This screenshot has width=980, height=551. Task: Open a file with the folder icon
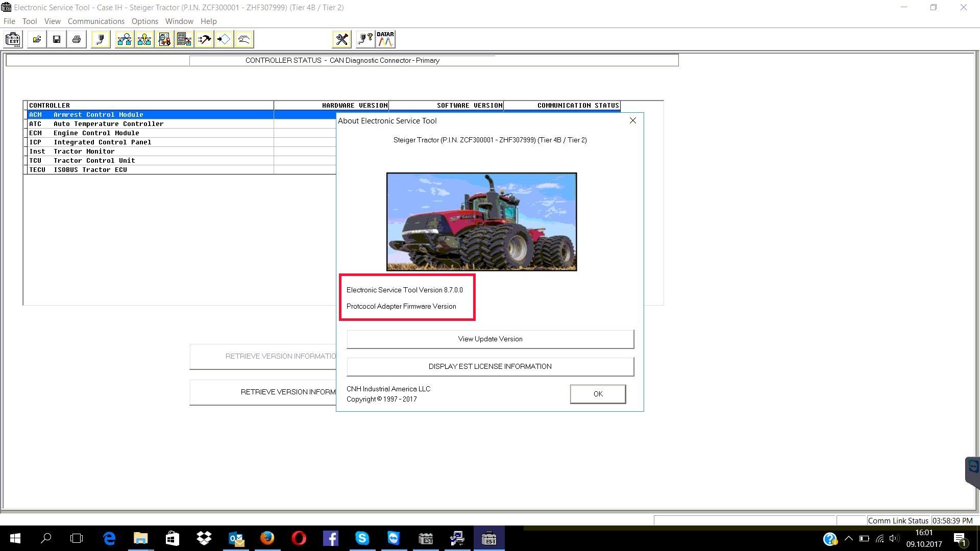click(37, 39)
